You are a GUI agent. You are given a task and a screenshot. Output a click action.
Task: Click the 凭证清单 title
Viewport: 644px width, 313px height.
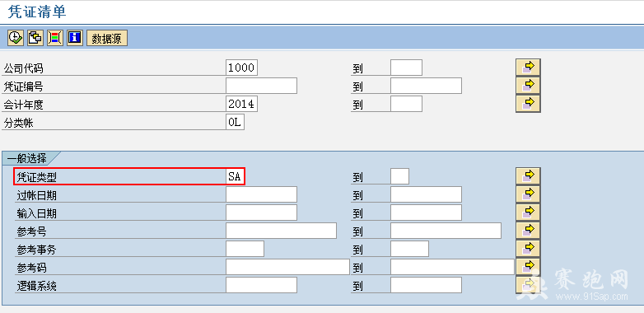click(x=37, y=12)
